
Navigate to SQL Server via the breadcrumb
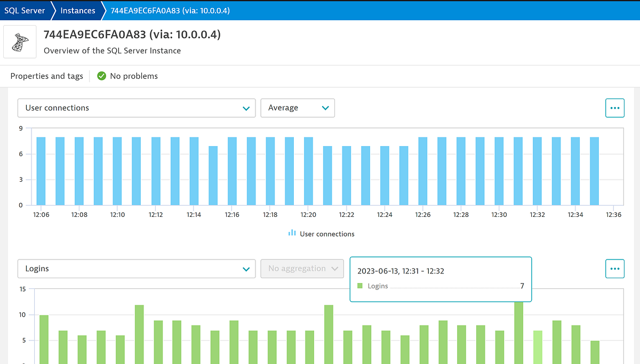[24, 10]
